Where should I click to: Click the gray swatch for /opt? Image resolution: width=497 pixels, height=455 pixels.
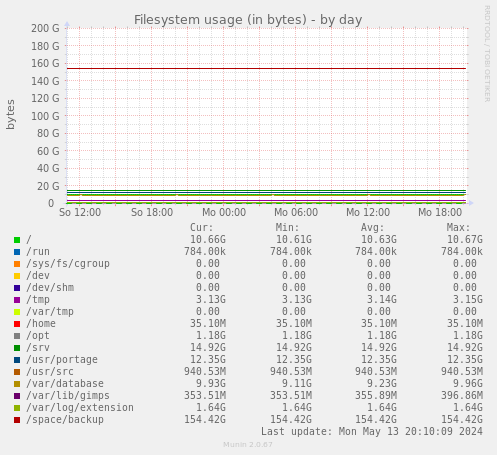[17, 336]
